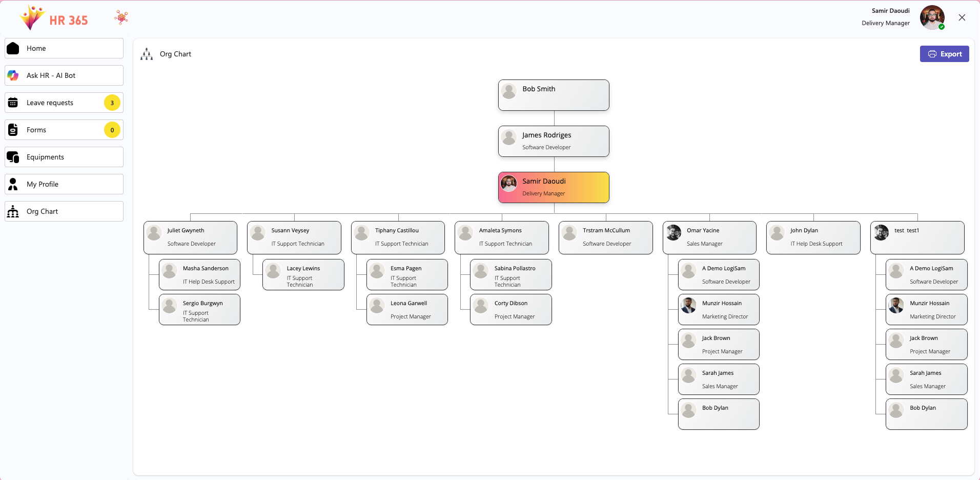The height and width of the screenshot is (480, 980).
Task: Click the Leave requests calendar icon
Action: (13, 103)
